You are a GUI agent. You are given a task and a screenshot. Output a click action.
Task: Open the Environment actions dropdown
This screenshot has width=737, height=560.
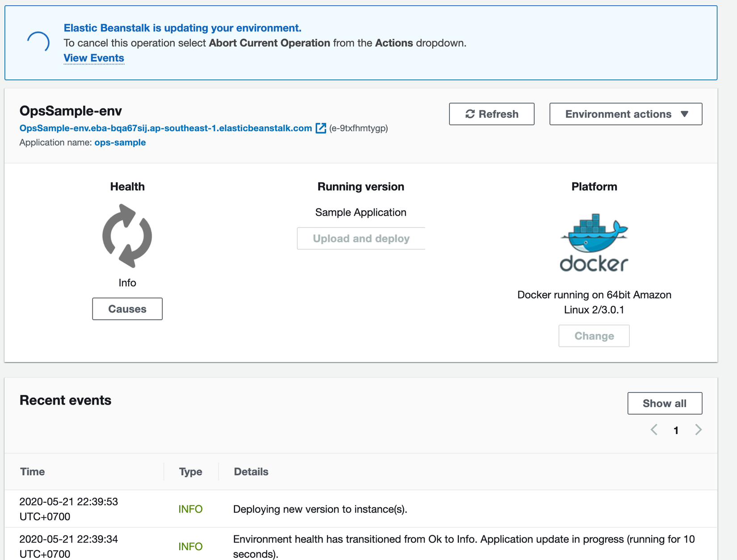point(625,114)
